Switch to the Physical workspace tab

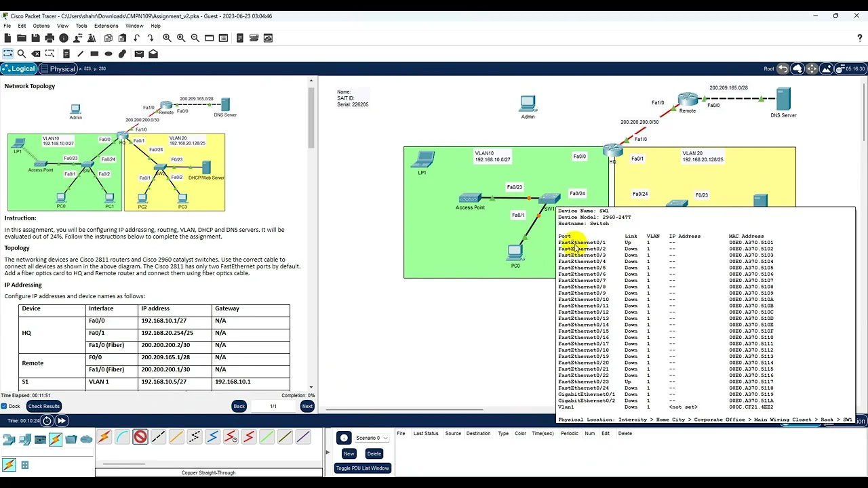click(58, 68)
